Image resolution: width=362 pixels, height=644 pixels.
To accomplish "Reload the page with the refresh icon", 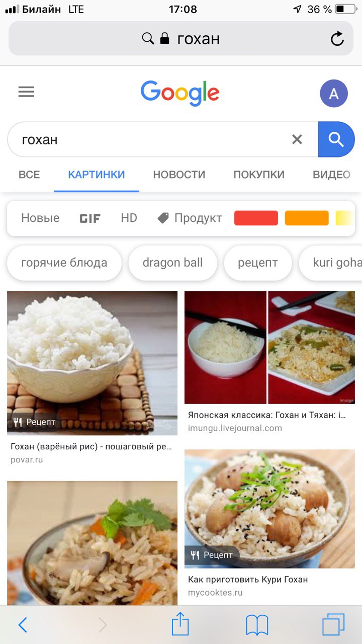I will (337, 39).
